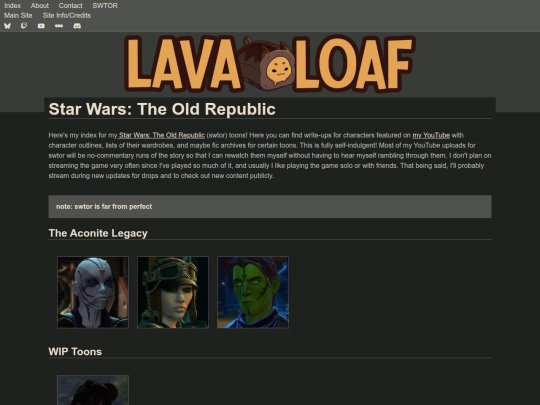
Task: Click The Aconite Legacy heading
Action: click(98, 233)
